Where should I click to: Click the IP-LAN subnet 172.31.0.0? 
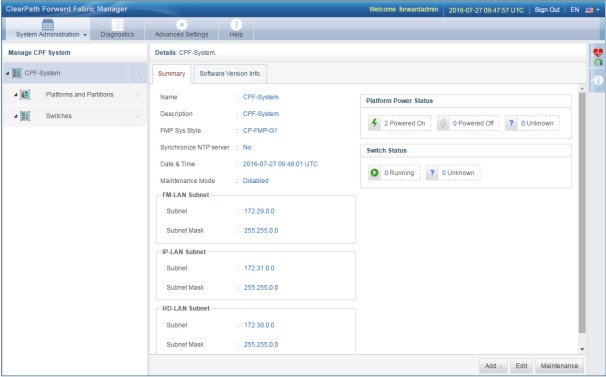(x=259, y=268)
